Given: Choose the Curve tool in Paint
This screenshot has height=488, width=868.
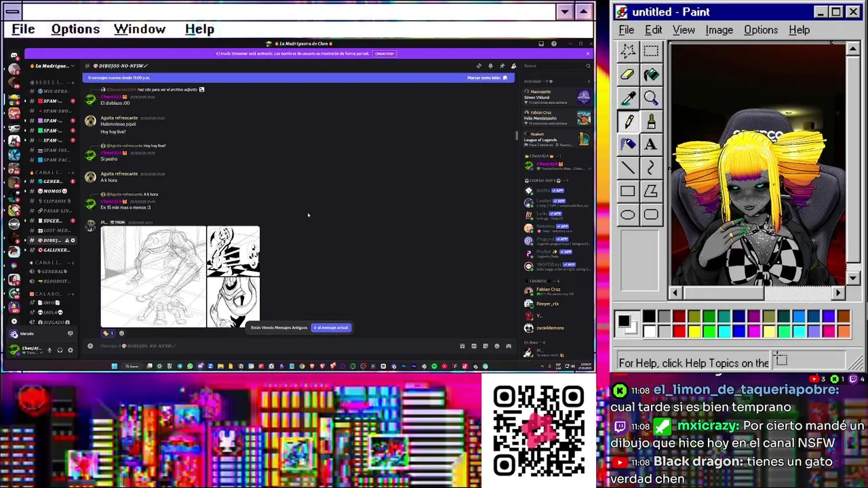Looking at the screenshot, I should click(651, 168).
